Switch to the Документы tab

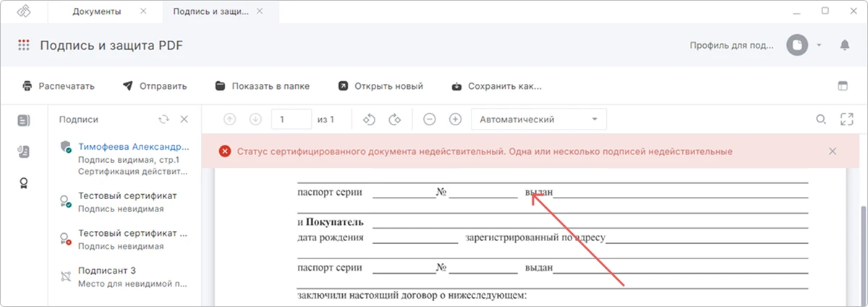click(98, 12)
